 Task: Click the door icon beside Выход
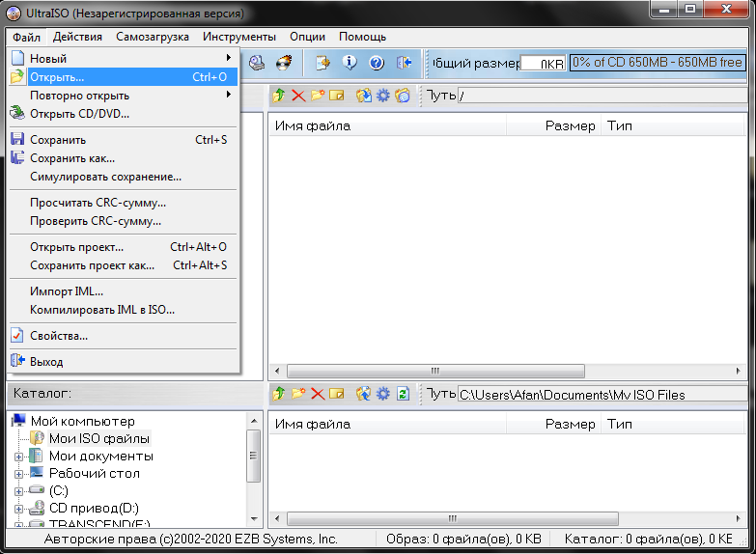coord(17,361)
